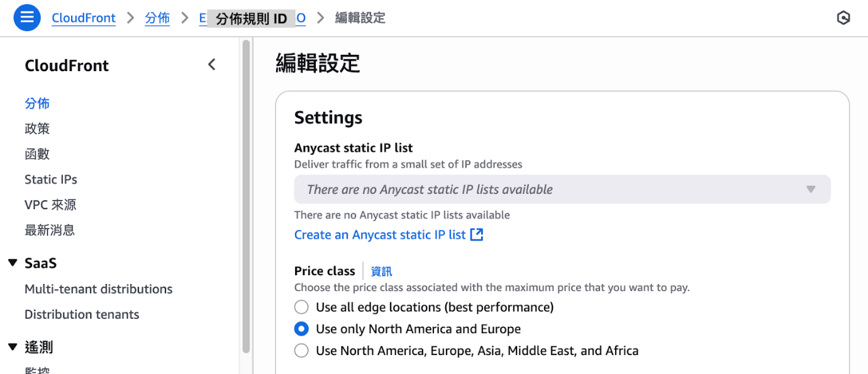868x374 pixels.
Task: Open the notifications/history icon at top right
Action: (843, 18)
